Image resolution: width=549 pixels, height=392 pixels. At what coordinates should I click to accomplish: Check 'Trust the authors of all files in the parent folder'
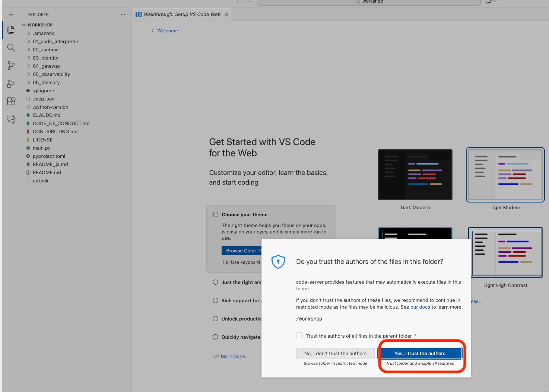point(299,336)
